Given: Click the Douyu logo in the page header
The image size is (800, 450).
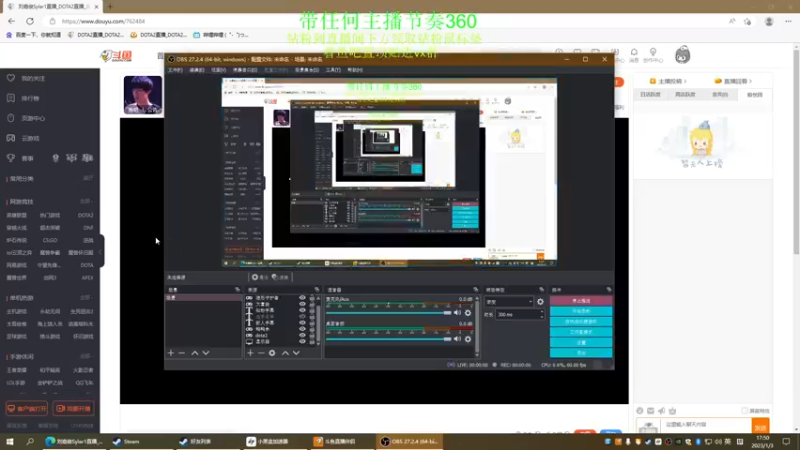Looking at the screenshot, I should (116, 56).
